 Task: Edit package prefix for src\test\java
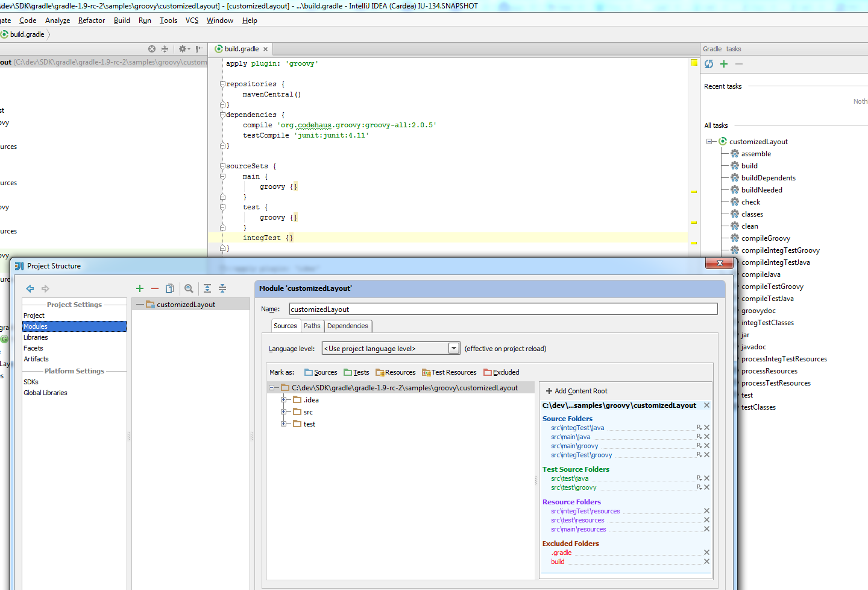(699, 478)
